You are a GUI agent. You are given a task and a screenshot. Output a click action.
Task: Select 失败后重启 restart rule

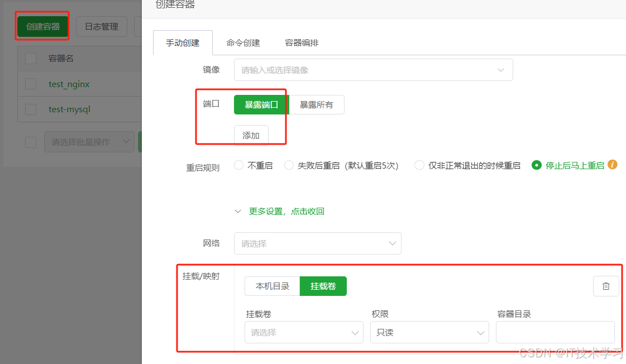pos(341,165)
